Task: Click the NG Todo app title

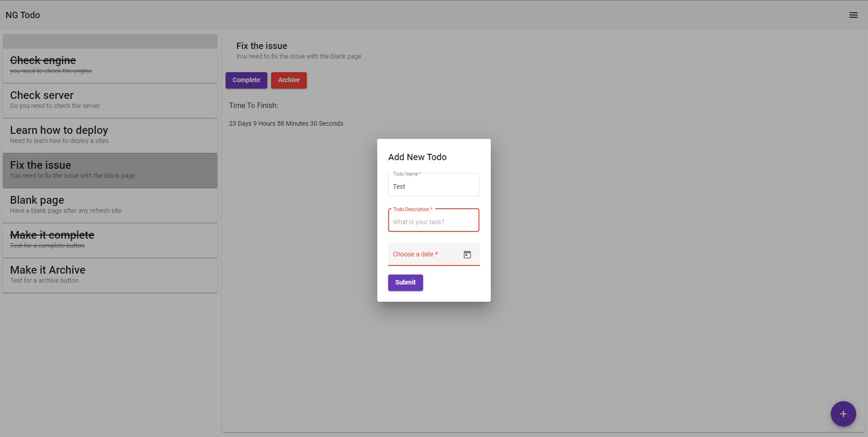Action: tap(23, 15)
